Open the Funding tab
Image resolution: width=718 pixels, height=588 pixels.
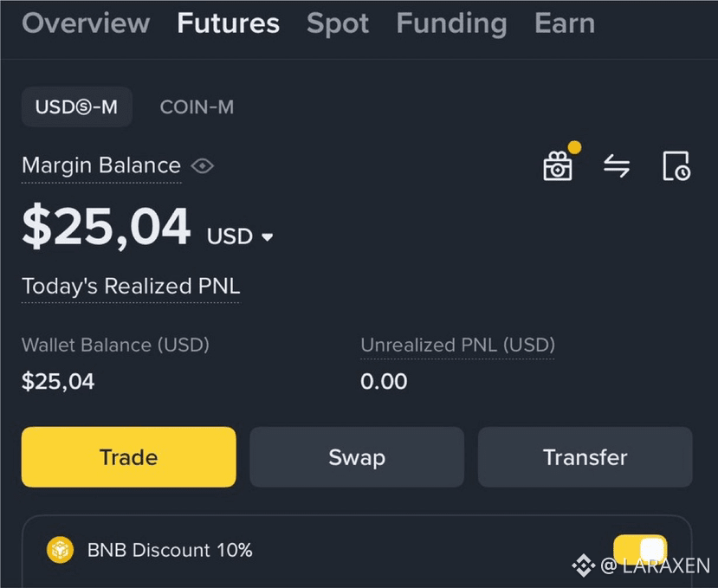(451, 23)
